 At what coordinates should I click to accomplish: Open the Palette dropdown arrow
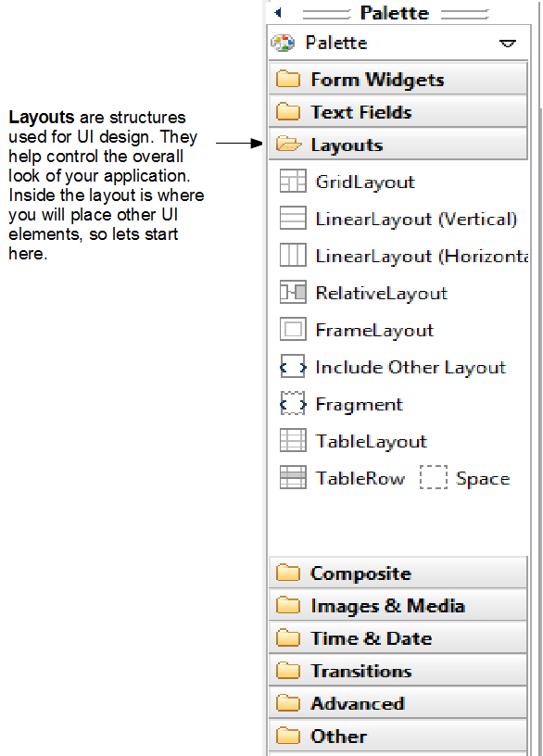pos(508,44)
